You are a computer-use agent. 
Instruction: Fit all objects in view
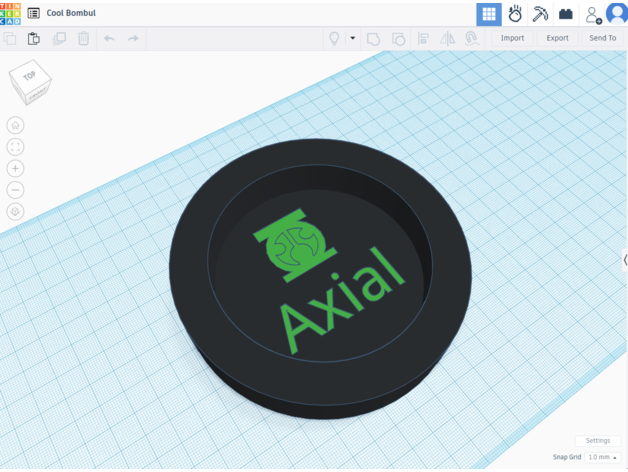(16, 147)
